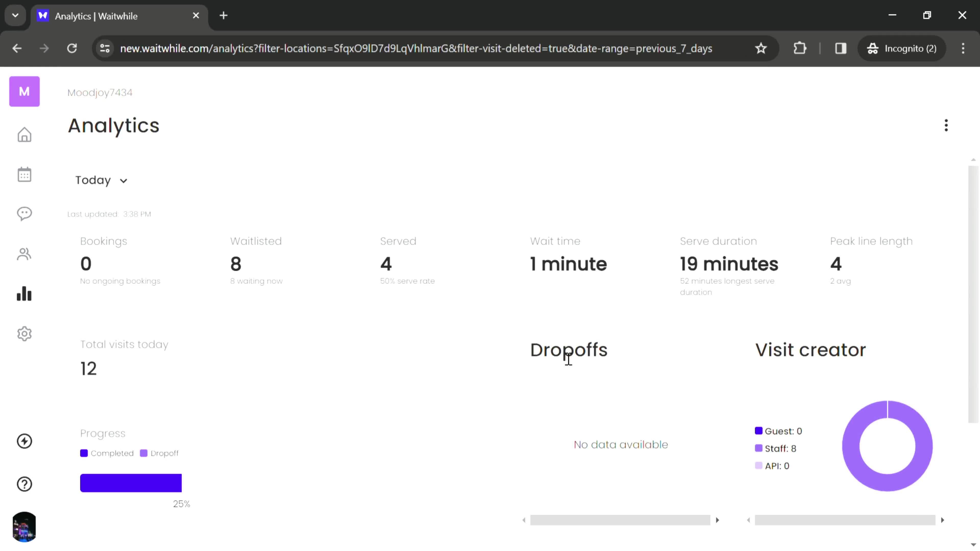The image size is (980, 551).
Task: Click the browser back arrow
Action: tap(17, 48)
